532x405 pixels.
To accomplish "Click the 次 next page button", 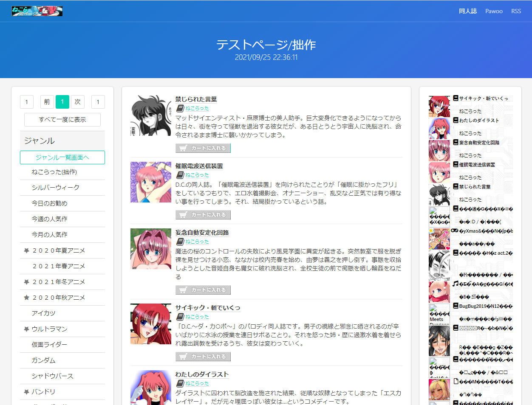I will click(78, 102).
